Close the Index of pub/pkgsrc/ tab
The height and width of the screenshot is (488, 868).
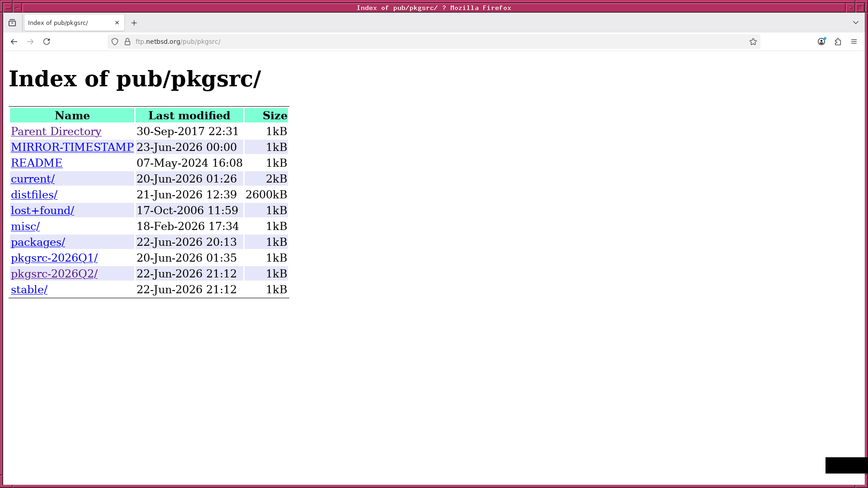(117, 23)
